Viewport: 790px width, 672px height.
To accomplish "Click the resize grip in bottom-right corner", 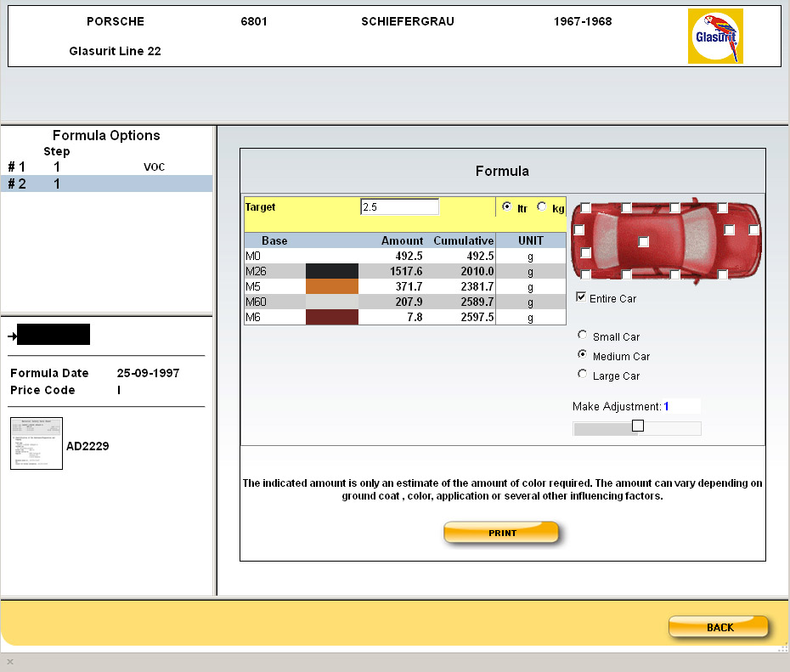I will tap(783, 647).
